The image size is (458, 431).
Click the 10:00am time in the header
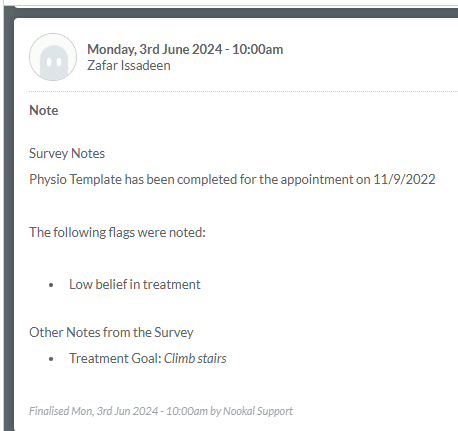point(257,49)
